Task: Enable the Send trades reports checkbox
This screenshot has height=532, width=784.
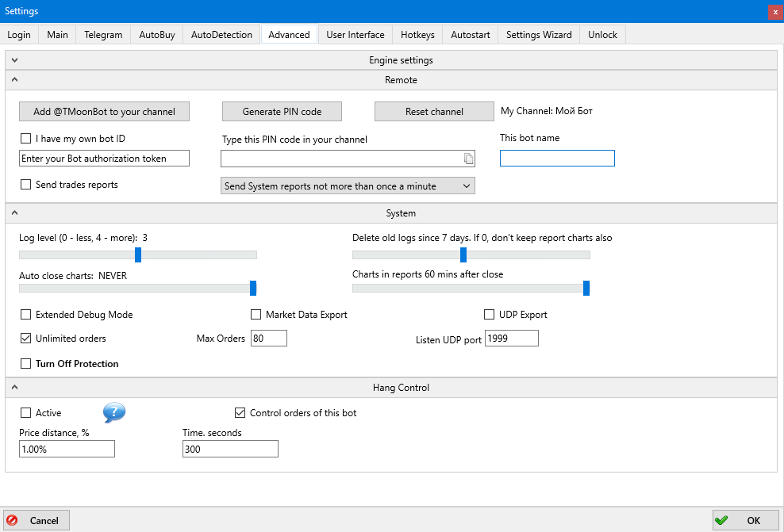Action: click(26, 185)
